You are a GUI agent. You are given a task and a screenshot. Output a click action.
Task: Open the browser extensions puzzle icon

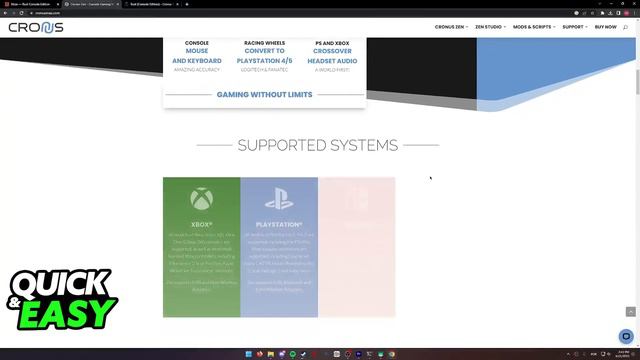(x=602, y=13)
